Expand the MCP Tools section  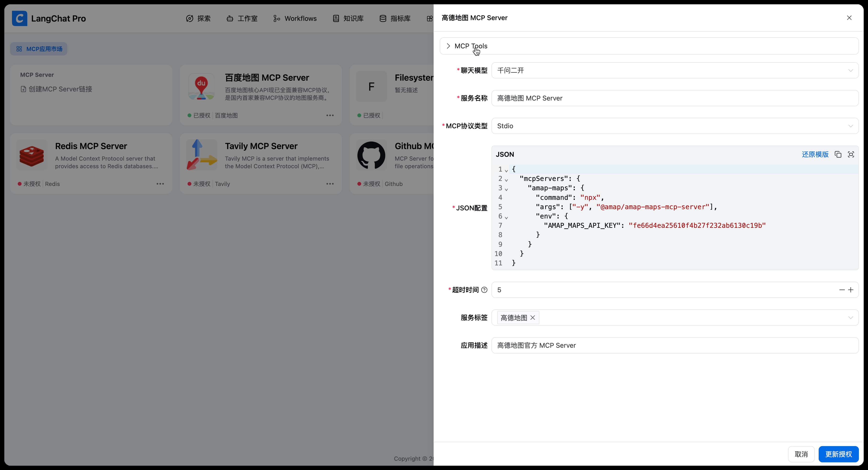click(x=649, y=46)
